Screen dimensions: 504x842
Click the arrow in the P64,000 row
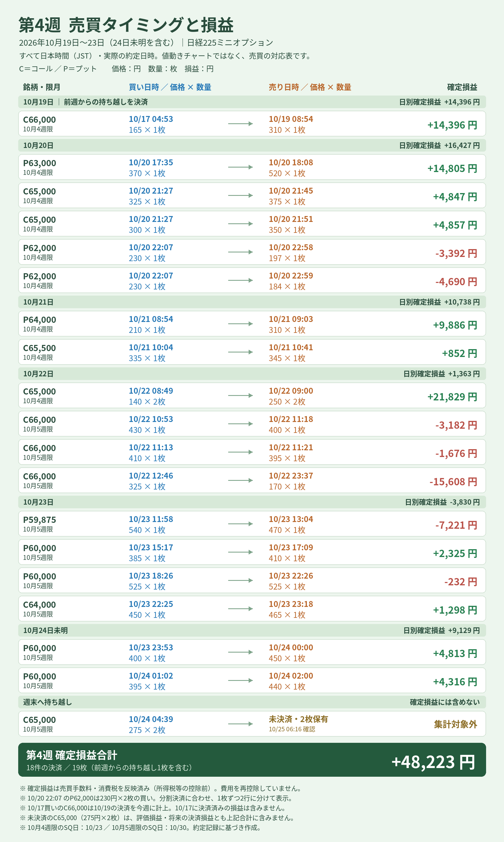tap(241, 324)
